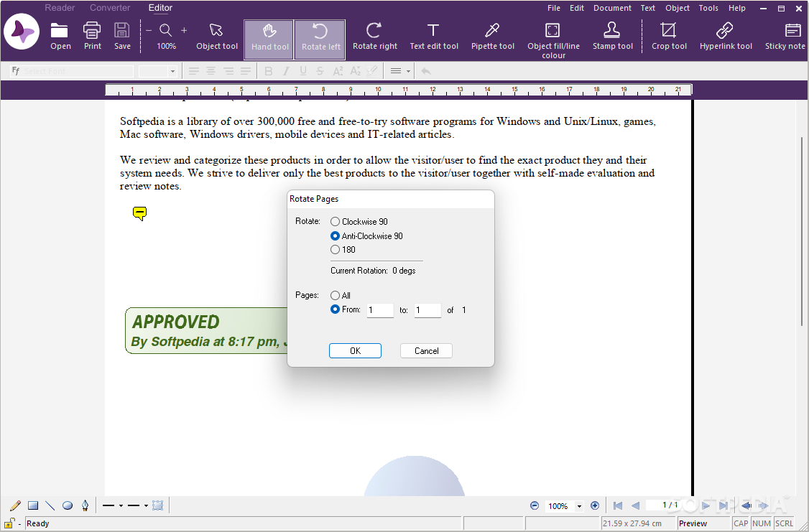Click the Select Font input field
Image resolution: width=809 pixels, height=532 pixels.
pos(72,71)
